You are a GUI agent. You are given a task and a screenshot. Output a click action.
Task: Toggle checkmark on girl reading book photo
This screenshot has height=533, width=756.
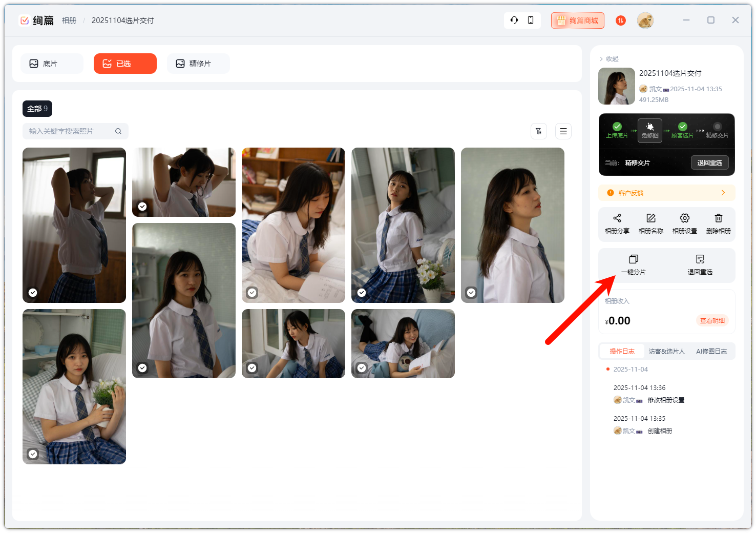(252, 293)
